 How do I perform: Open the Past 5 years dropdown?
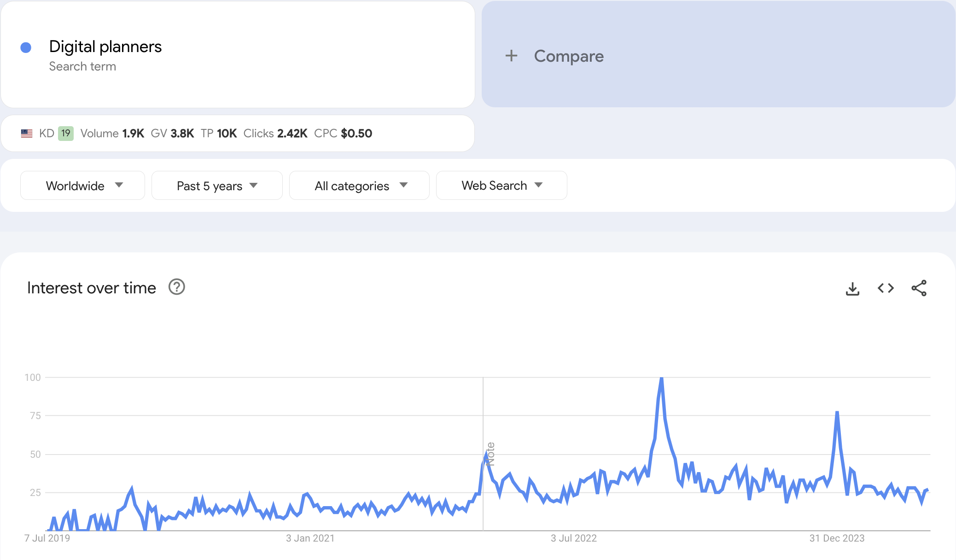217,186
